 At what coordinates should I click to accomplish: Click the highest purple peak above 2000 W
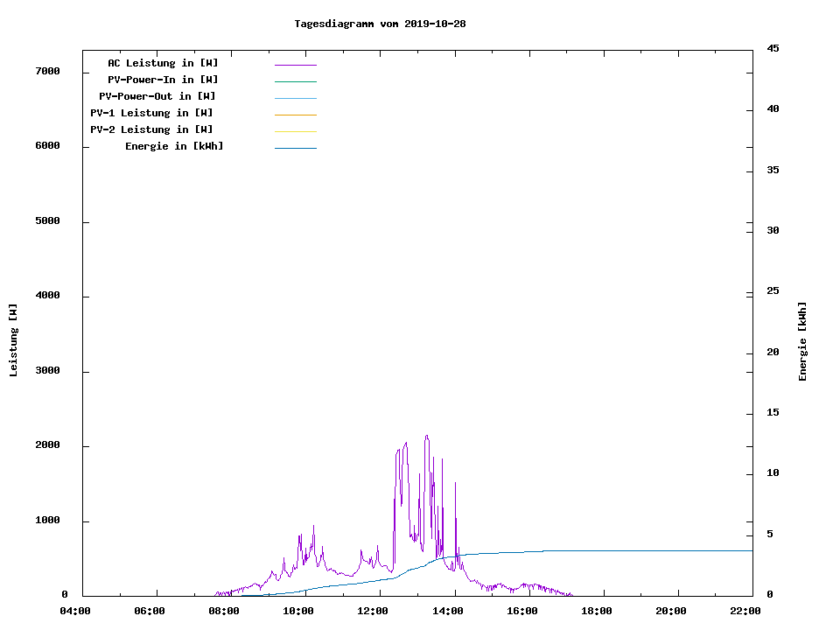click(427, 436)
